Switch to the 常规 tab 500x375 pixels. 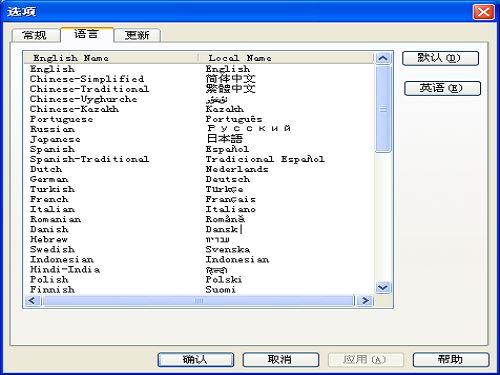[35, 35]
